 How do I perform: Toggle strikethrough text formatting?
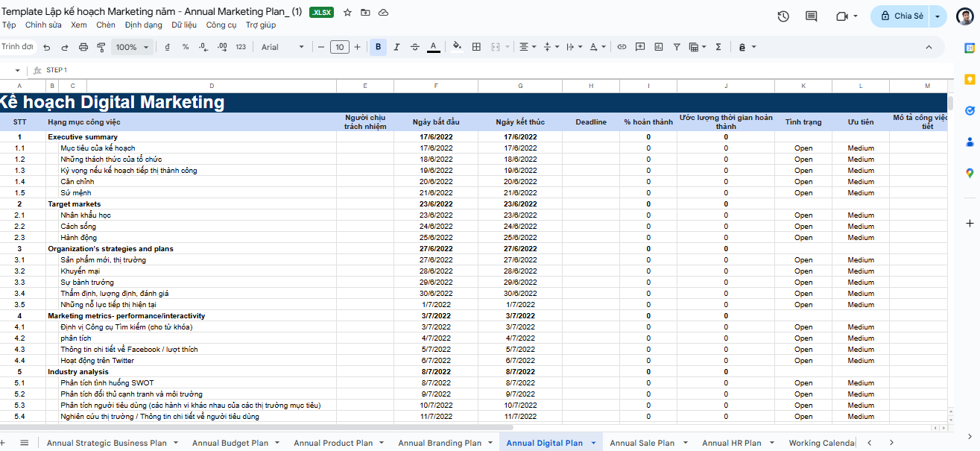[x=415, y=47]
